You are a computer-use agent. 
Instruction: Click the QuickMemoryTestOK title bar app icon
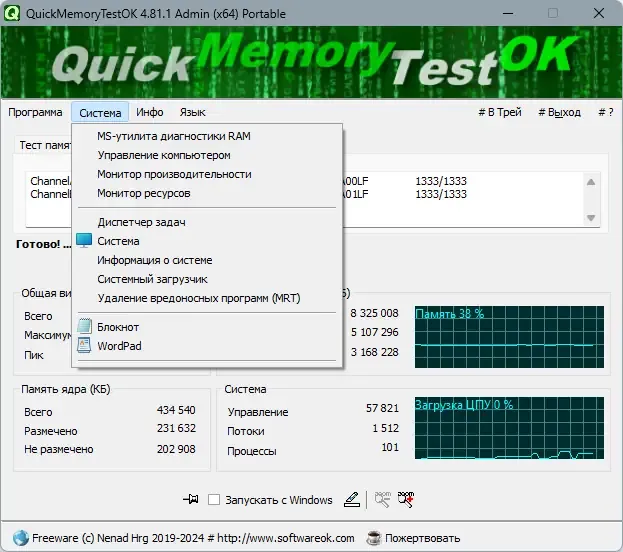12,13
